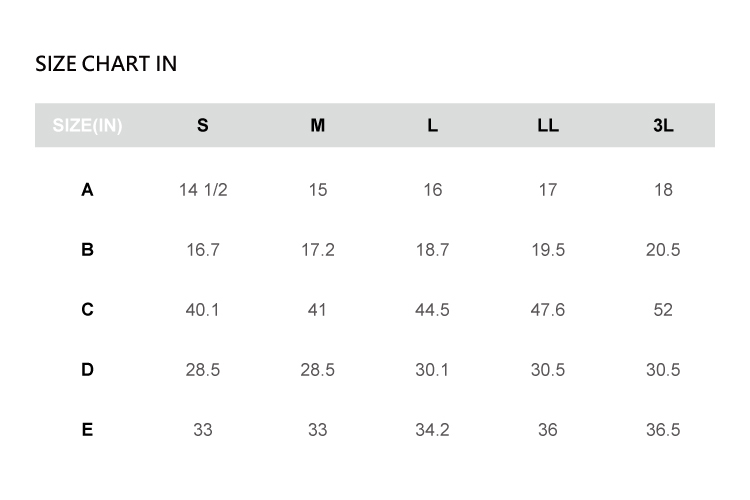The image size is (750, 500).
Task: Click row label D
Action: click(x=87, y=370)
